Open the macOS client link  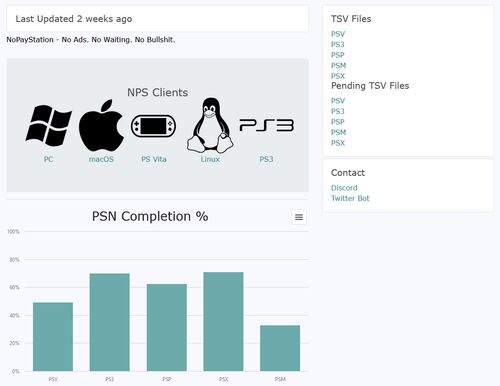[101, 159]
